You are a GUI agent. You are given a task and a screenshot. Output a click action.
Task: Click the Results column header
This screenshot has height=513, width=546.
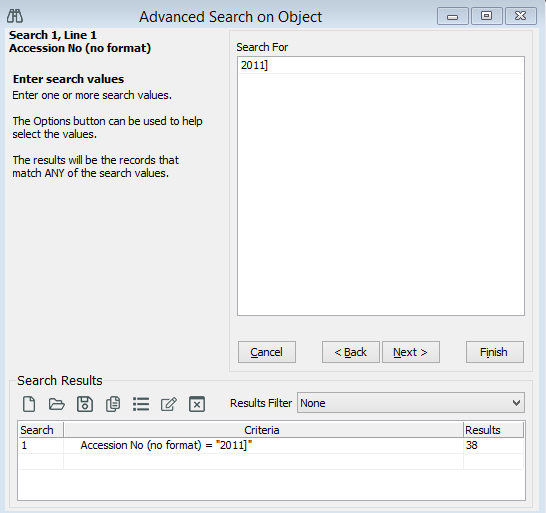click(x=493, y=430)
